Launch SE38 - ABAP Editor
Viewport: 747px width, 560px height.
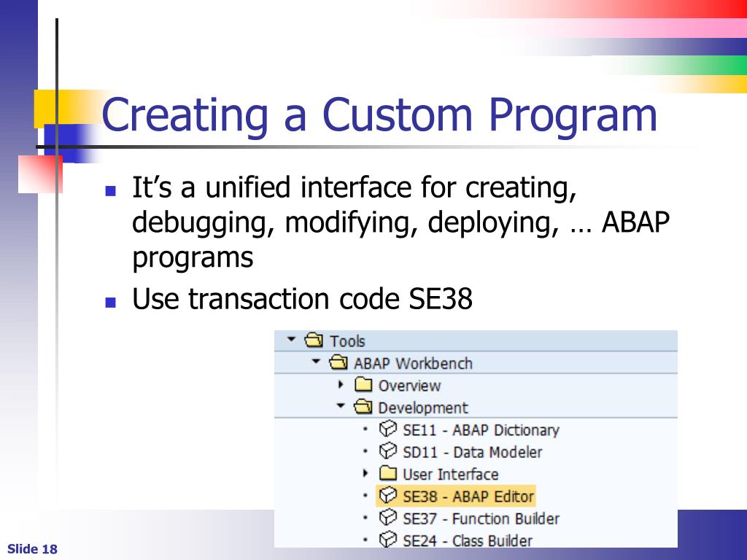click(468, 497)
